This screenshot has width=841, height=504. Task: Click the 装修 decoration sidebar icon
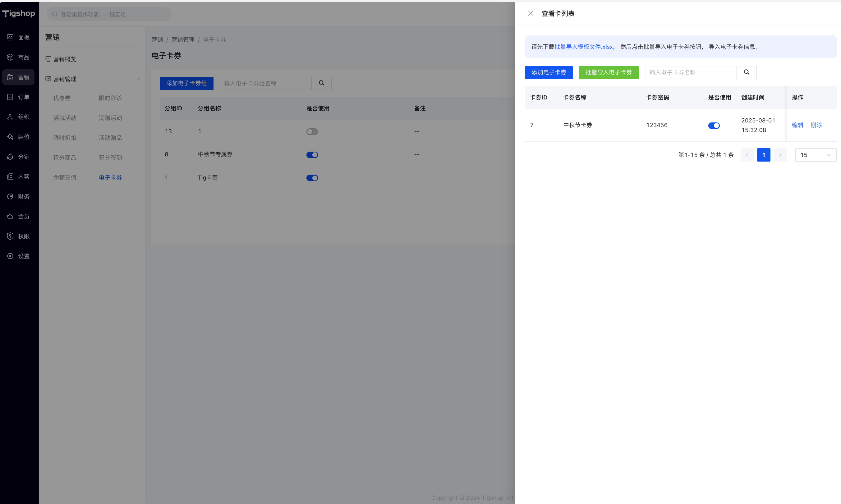point(10,137)
